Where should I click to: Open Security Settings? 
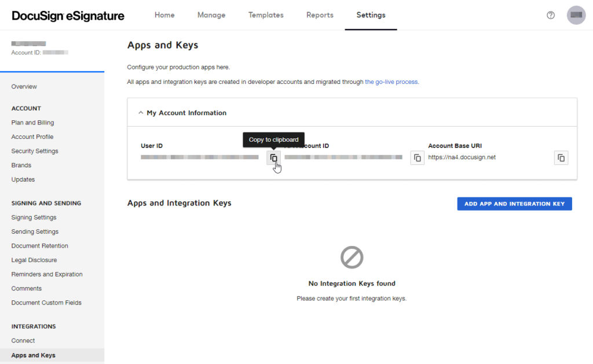click(35, 150)
